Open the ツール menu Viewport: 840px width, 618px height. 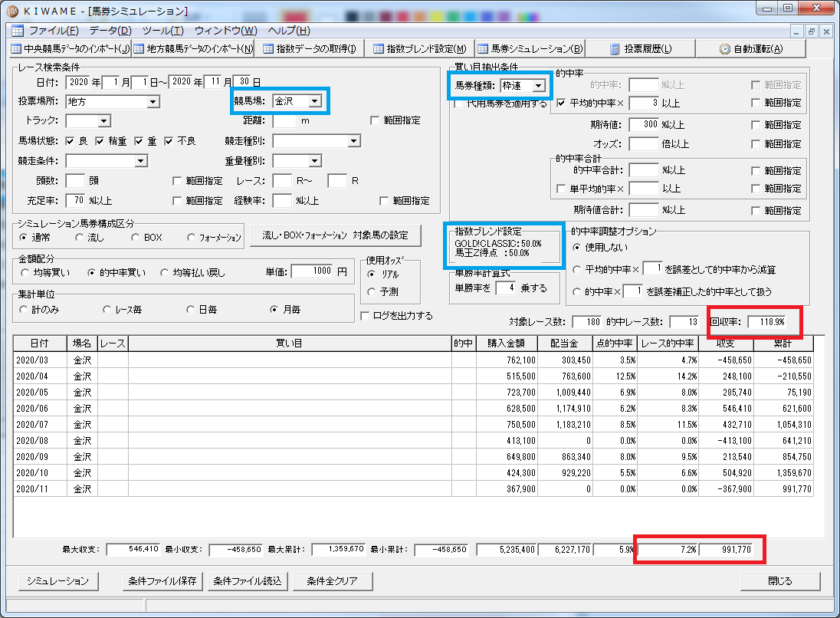(x=162, y=31)
